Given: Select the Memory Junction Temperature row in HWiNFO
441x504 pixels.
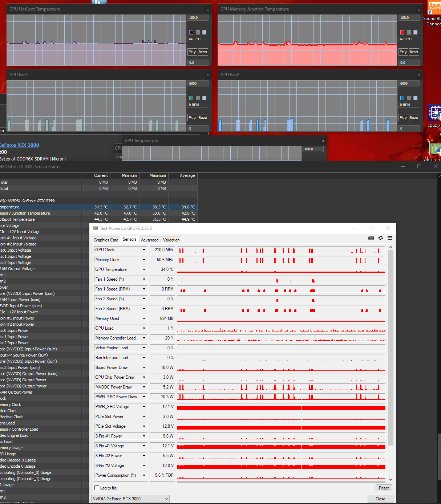Looking at the screenshot, I should point(98,213).
